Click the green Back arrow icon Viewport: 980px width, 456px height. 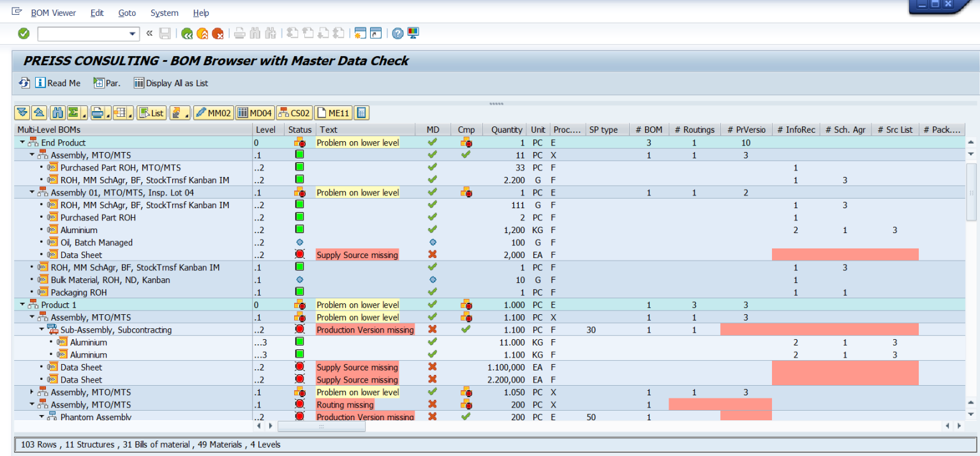(x=186, y=34)
